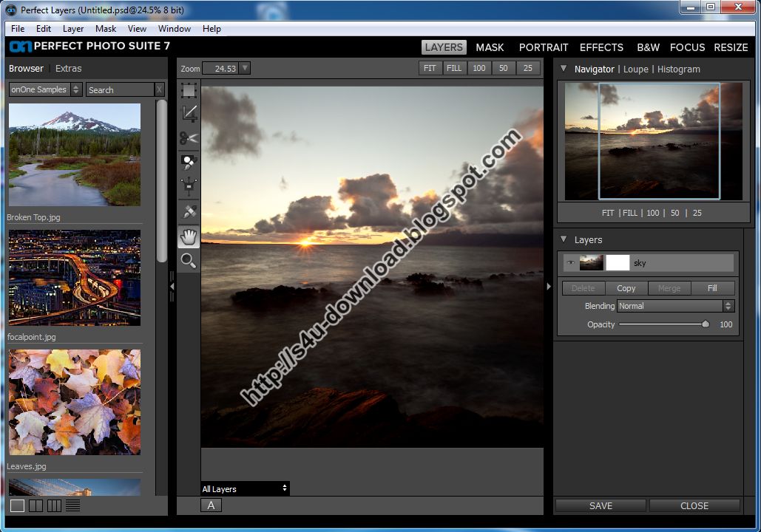Viewport: 761px width, 532px height.
Task: Select the Masking Bug tool
Action: pyautogui.click(x=189, y=186)
